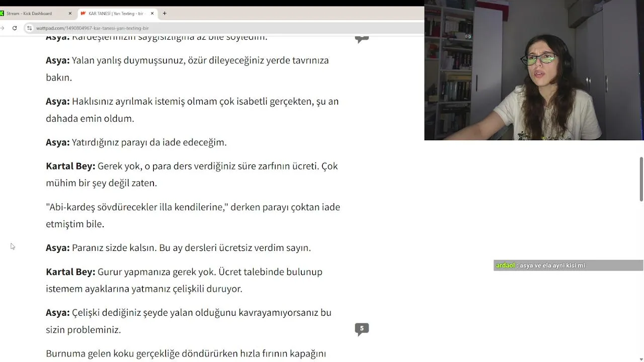Close the Kick Dashboard tab

70,14
